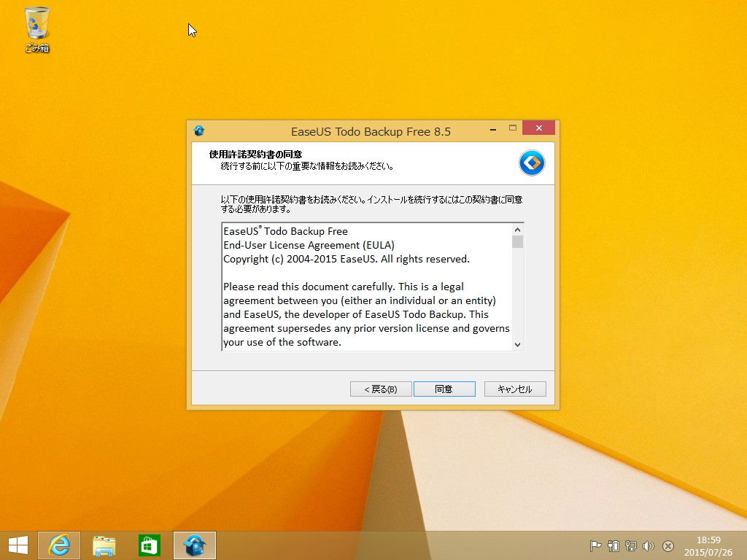This screenshot has height=560, width=747.
Task: Click the "Please read this document carefully" text
Action: point(309,287)
